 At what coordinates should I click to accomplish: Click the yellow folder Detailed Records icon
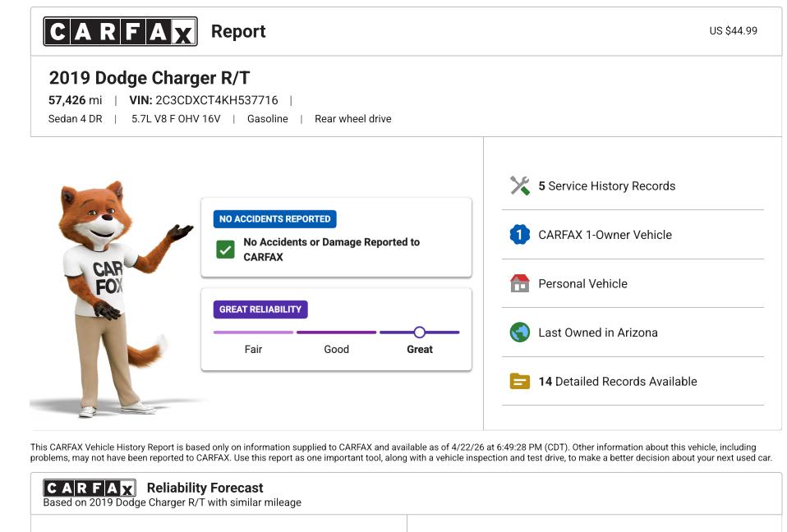(x=519, y=381)
